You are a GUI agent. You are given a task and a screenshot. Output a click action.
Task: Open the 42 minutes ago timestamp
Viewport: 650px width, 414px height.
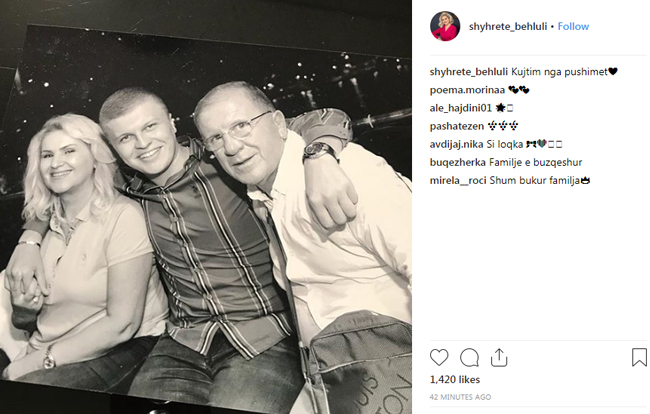(x=460, y=397)
